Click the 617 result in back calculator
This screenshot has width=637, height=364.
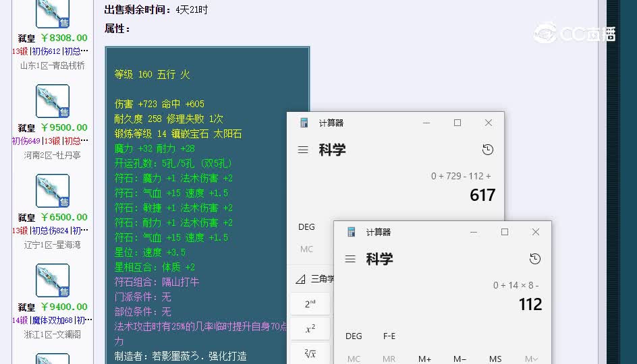[x=482, y=195]
